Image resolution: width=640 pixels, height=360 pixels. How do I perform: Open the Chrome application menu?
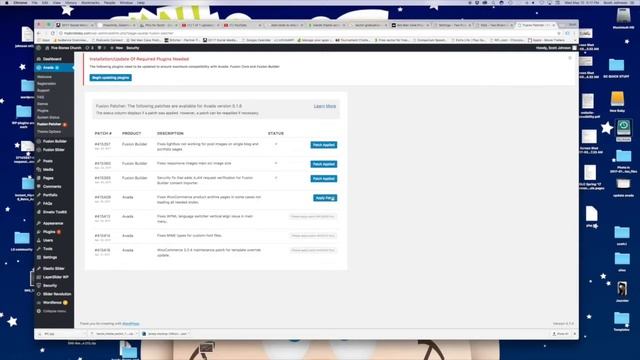(20, 2)
